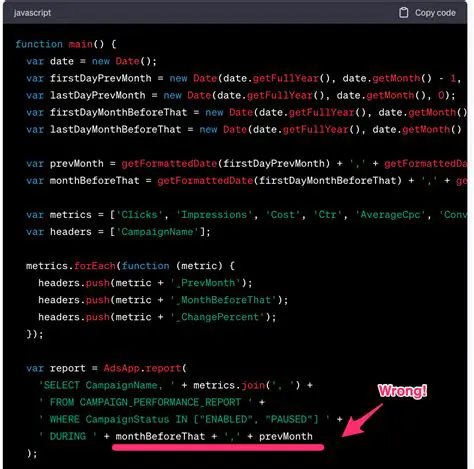Click "metrics.join(', ')" expression
474x469 pixels.
[247, 385]
